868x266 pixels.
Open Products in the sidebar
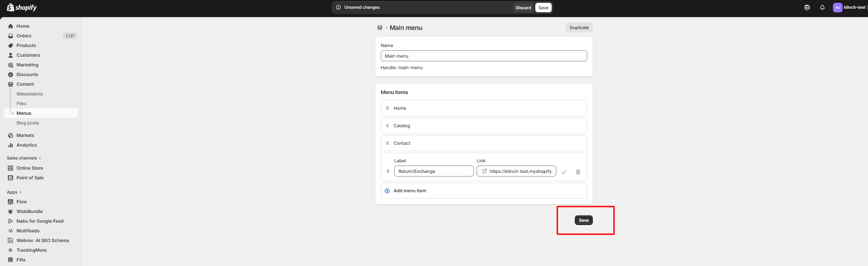pyautogui.click(x=26, y=46)
